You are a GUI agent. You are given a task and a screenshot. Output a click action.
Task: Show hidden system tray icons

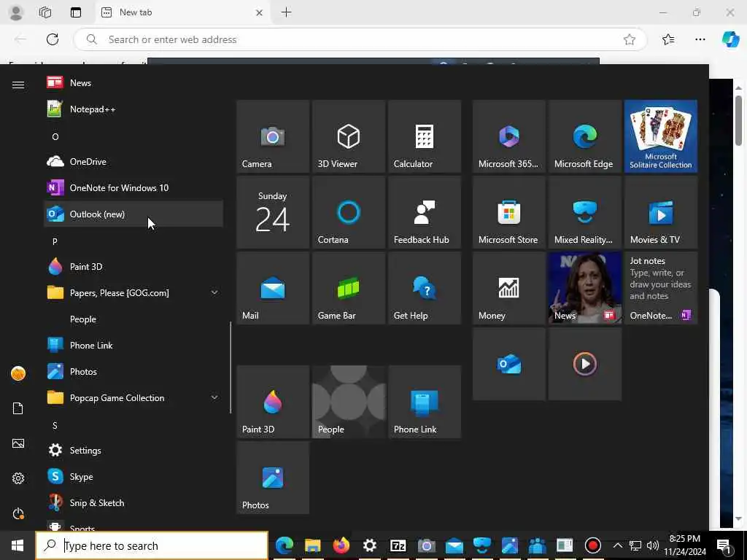pyautogui.click(x=617, y=545)
